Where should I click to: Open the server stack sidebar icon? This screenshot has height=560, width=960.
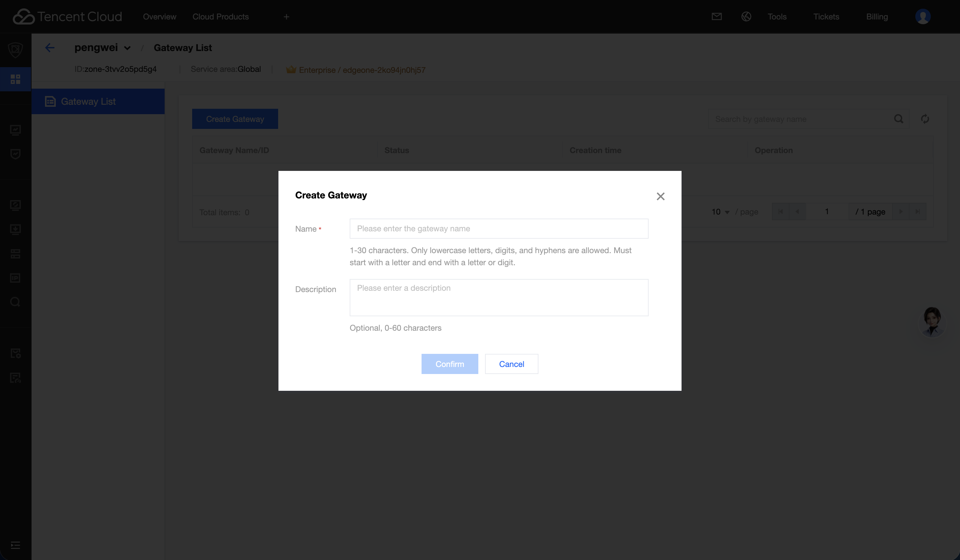tap(15, 254)
